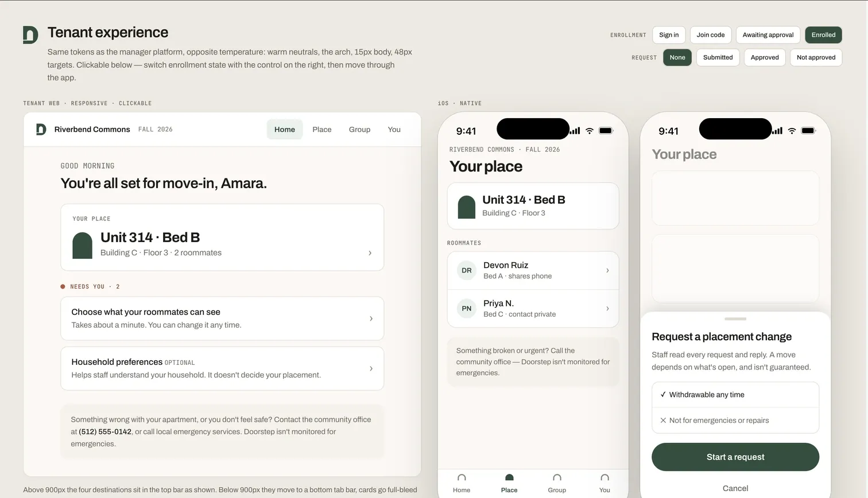Screen dimensions: 868x498
Task: Click the arch icon in the web Unit 314 card
Action: point(83,246)
